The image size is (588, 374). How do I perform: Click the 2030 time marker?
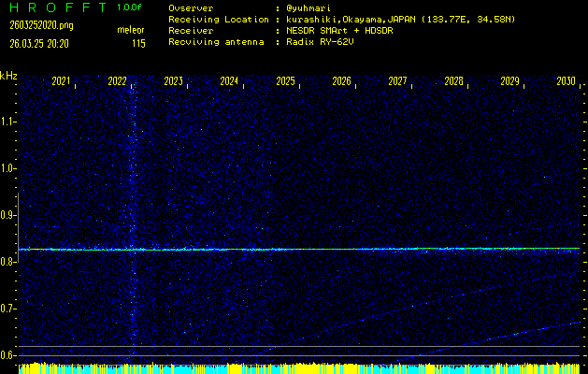click(566, 82)
